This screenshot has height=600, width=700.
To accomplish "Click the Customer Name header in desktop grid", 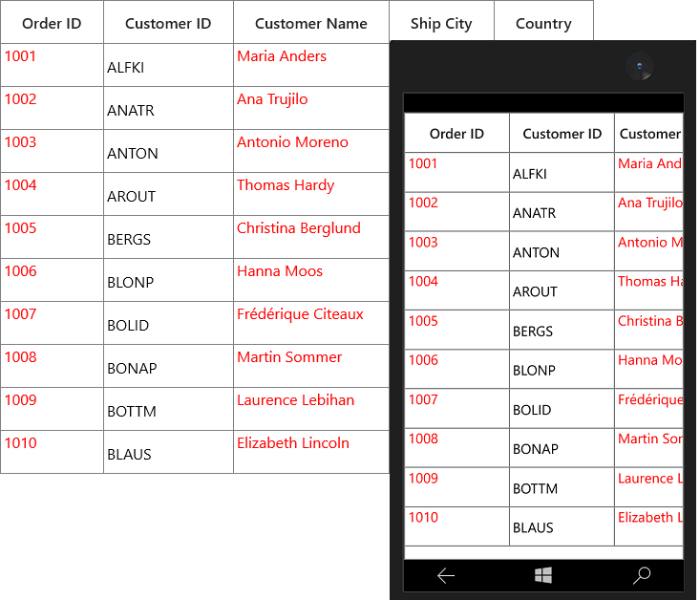I will (311, 23).
